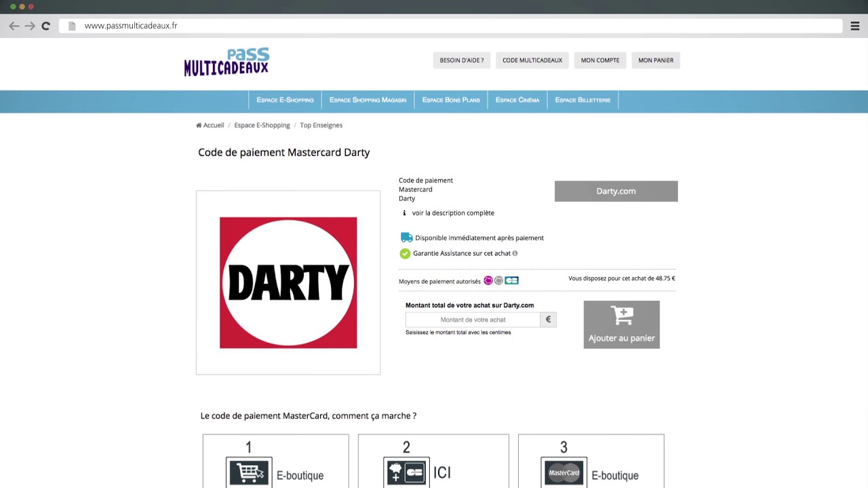Click the Garantie Assistance sur cet achat text
Image resolution: width=868 pixels, height=488 pixels.
coord(462,253)
